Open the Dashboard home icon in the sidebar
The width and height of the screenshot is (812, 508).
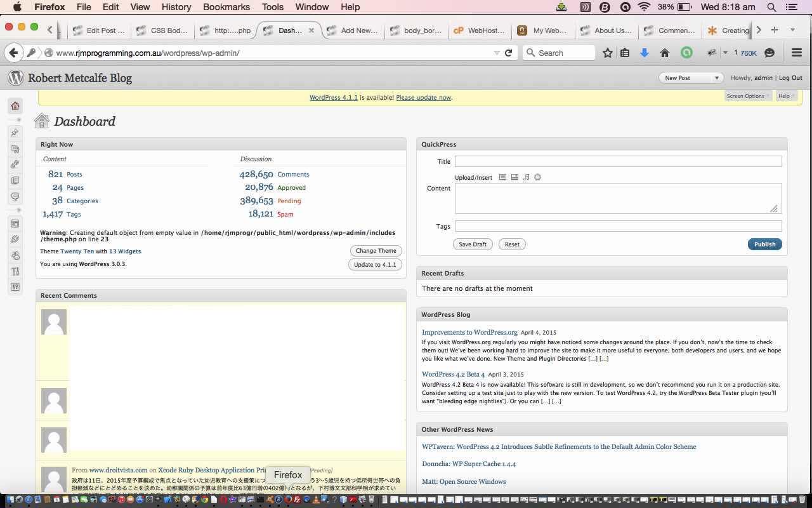(x=15, y=105)
